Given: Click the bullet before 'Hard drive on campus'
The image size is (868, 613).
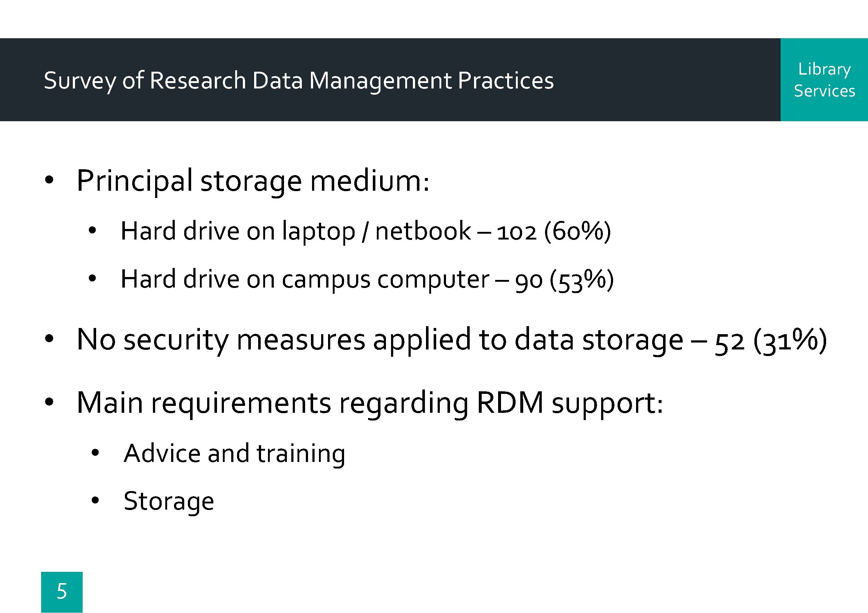Looking at the screenshot, I should [x=92, y=279].
